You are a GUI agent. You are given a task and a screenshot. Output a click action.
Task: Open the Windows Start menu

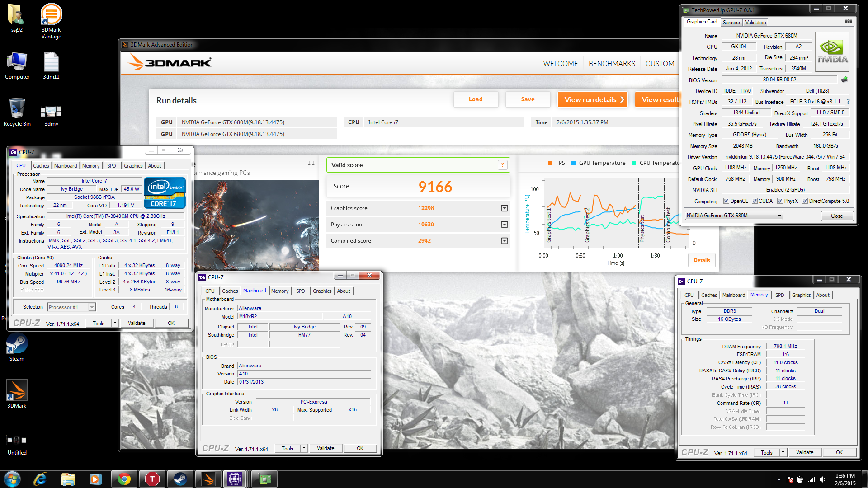click(12, 479)
